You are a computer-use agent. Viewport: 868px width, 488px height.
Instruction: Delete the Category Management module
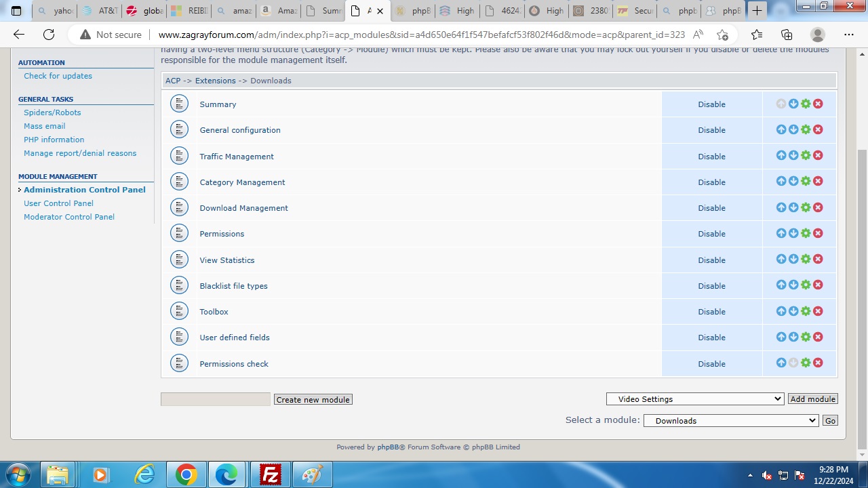pyautogui.click(x=818, y=181)
